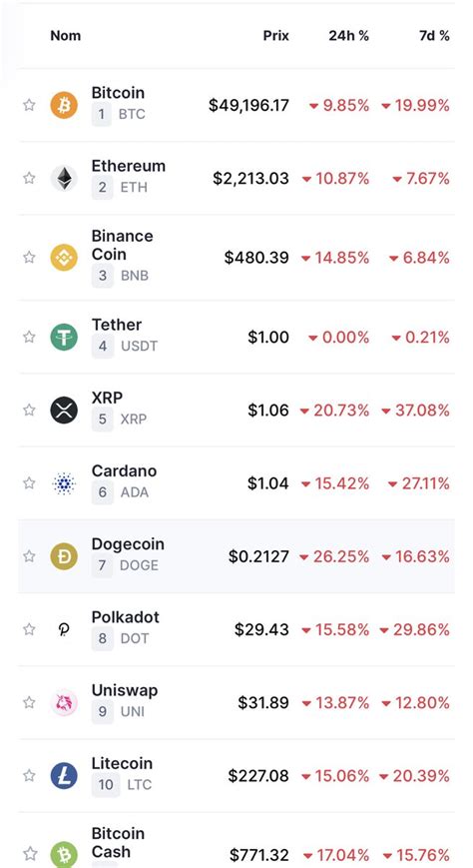The image size is (473, 868).
Task: Select the pink Uniswap unicorn icon
Action: (64, 702)
